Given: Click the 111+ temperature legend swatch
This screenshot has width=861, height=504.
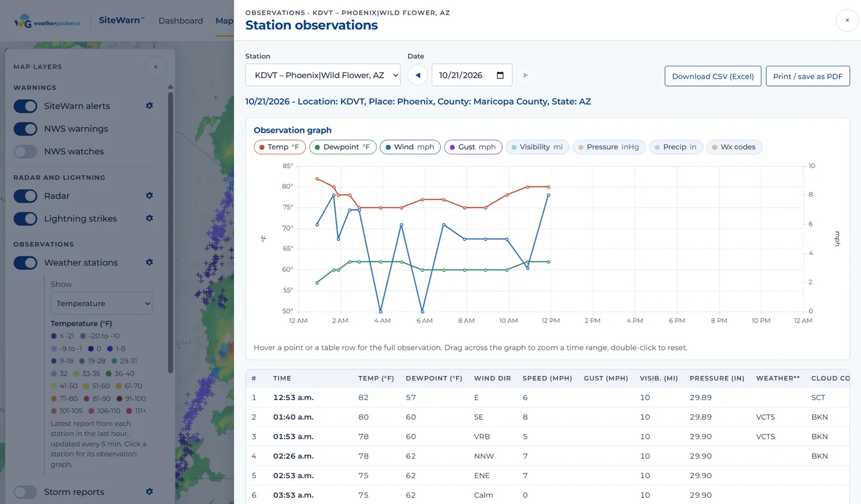Looking at the screenshot, I should coord(129,411).
